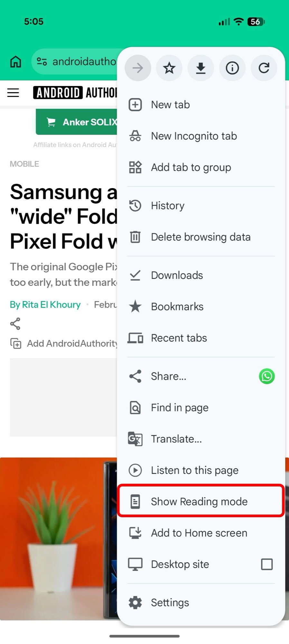Viewport: 289px width, 644px height.
Task: Click the home icon next to the address bar
Action: pyautogui.click(x=15, y=62)
